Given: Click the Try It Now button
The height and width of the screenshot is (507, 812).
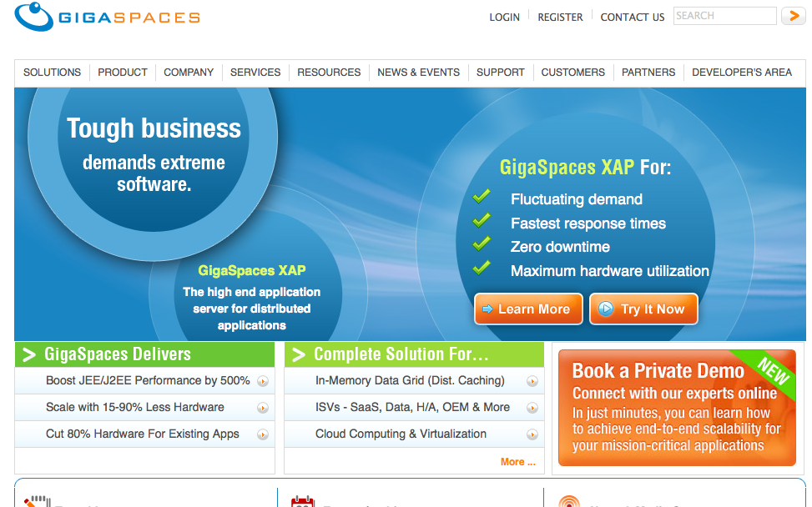Looking at the screenshot, I should point(643,309).
